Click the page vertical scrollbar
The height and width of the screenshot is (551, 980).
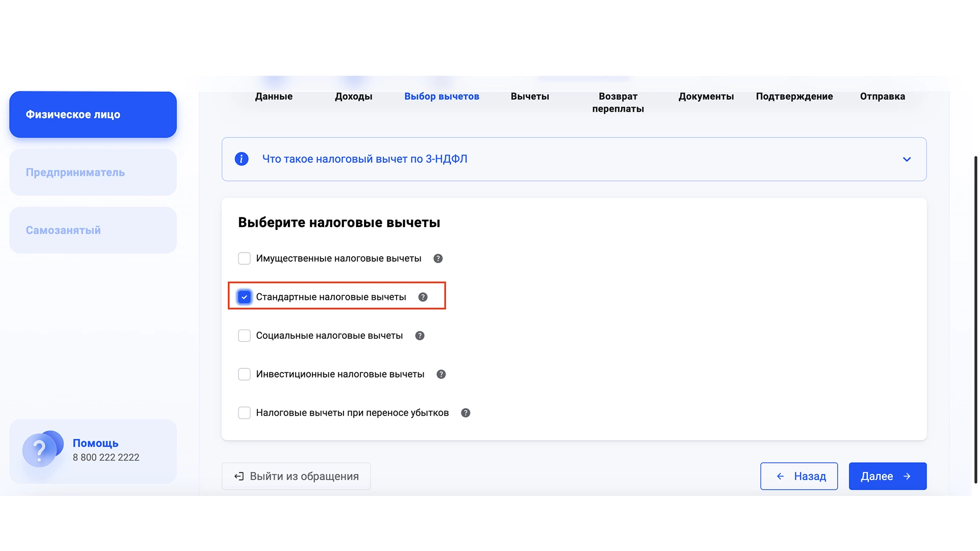(975, 320)
